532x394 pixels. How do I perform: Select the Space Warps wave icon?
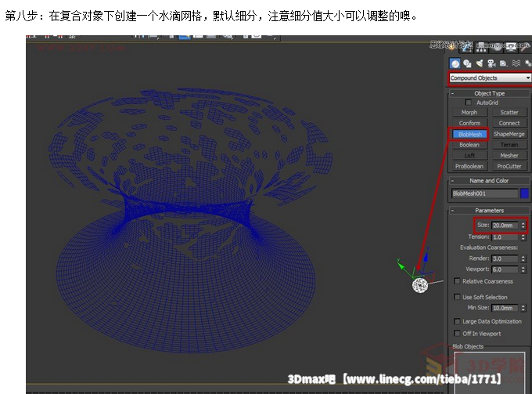point(516,63)
